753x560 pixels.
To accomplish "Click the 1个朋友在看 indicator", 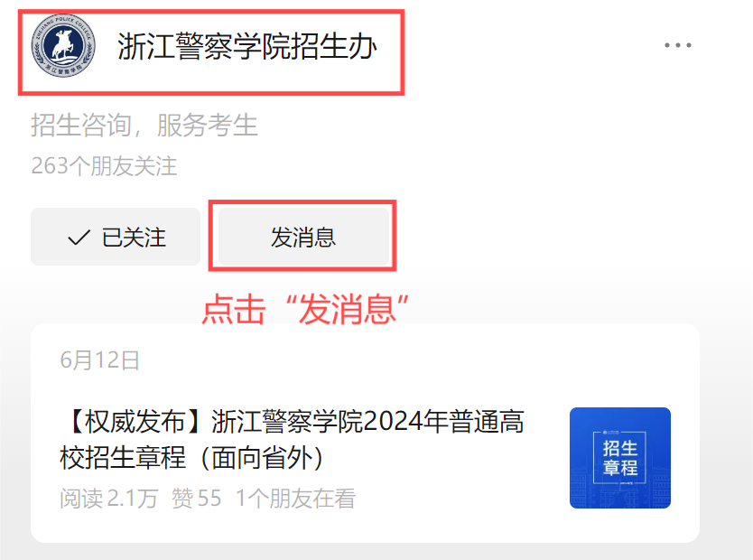I will pos(296,498).
